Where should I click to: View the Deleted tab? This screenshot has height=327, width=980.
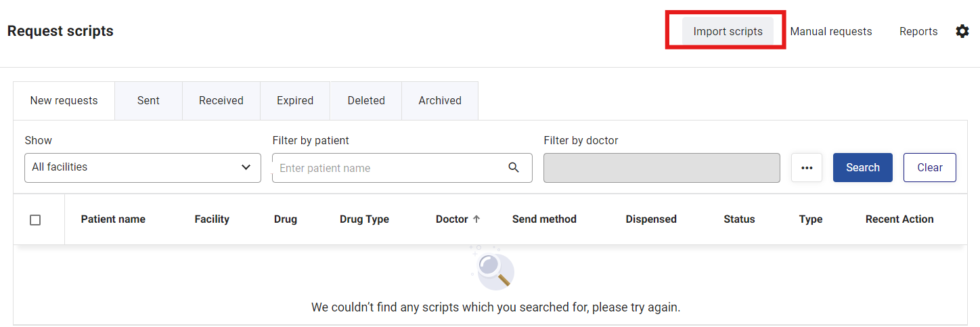(x=366, y=101)
